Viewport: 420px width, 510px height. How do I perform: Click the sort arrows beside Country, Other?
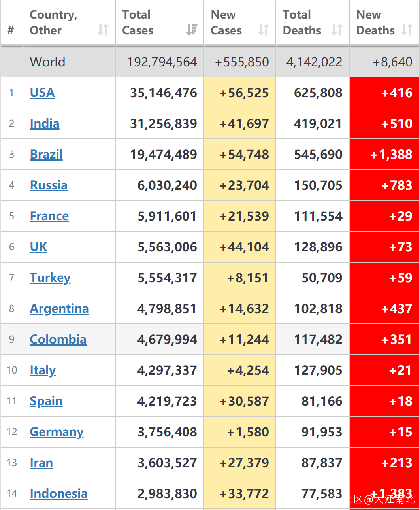click(x=103, y=30)
